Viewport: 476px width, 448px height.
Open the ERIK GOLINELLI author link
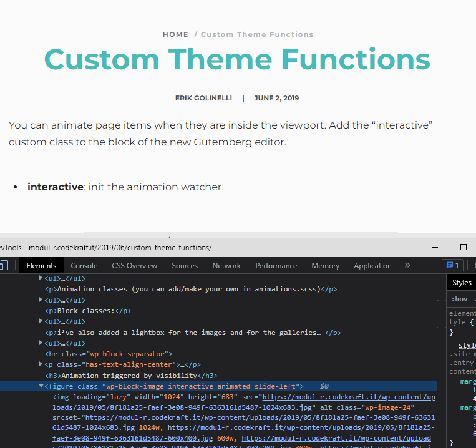pos(203,98)
